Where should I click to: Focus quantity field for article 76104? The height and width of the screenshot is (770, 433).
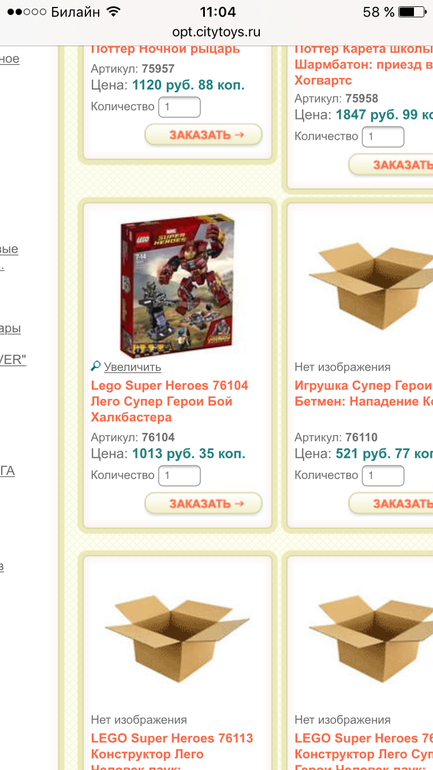pos(179,475)
